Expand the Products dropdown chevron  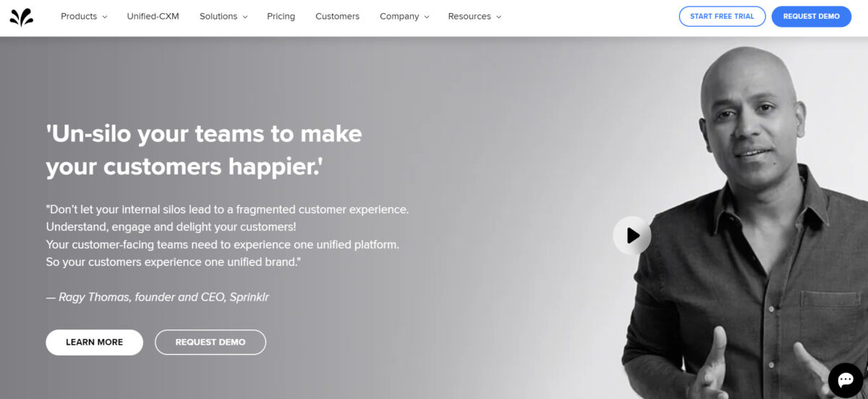tap(105, 17)
